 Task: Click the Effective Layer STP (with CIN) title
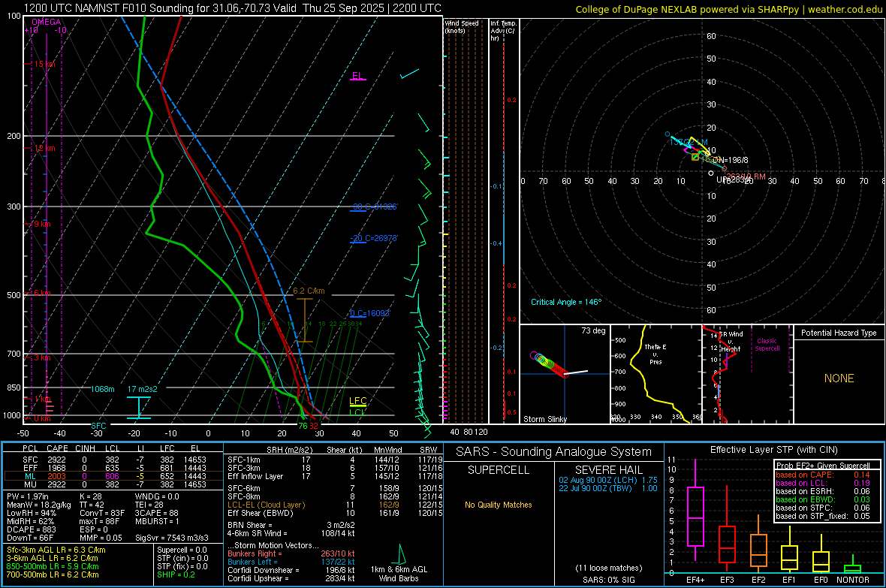coord(773,450)
